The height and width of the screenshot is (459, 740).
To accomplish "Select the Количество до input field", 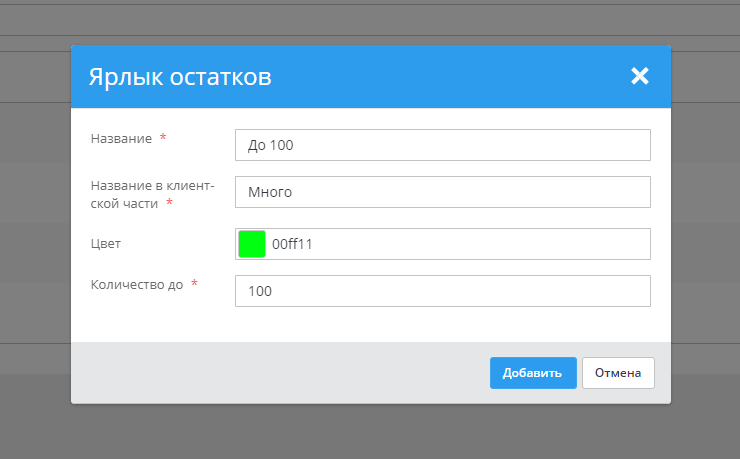I will 442,291.
